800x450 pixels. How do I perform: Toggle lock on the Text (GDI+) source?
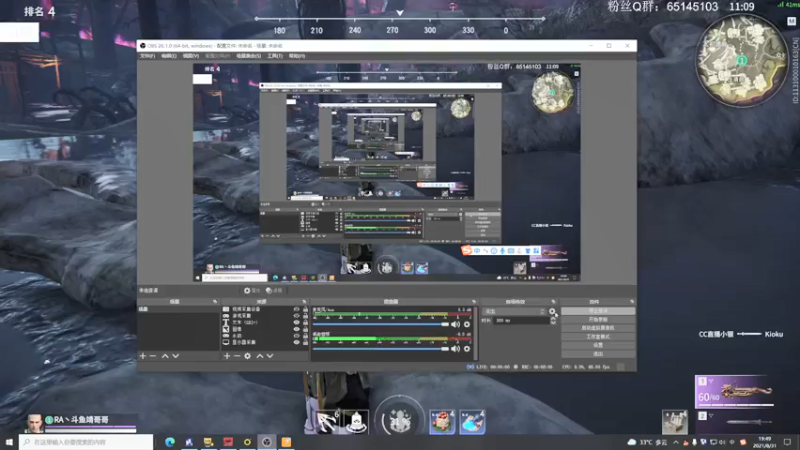(x=305, y=322)
